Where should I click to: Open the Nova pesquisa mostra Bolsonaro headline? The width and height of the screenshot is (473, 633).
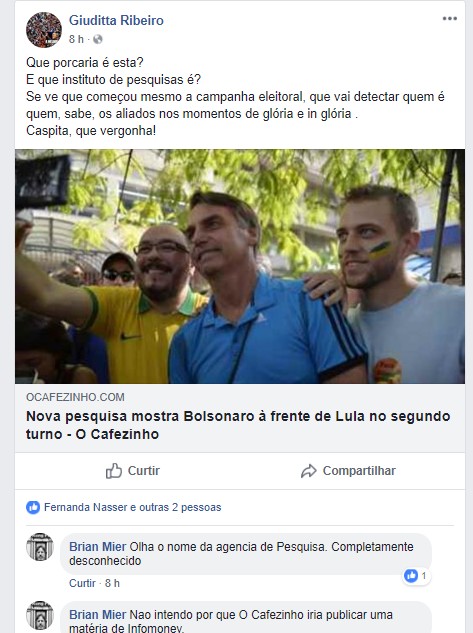238,425
